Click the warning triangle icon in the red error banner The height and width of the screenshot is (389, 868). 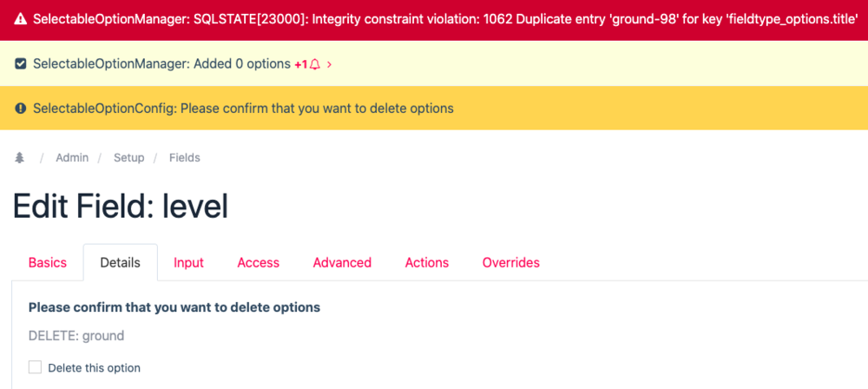click(21, 19)
